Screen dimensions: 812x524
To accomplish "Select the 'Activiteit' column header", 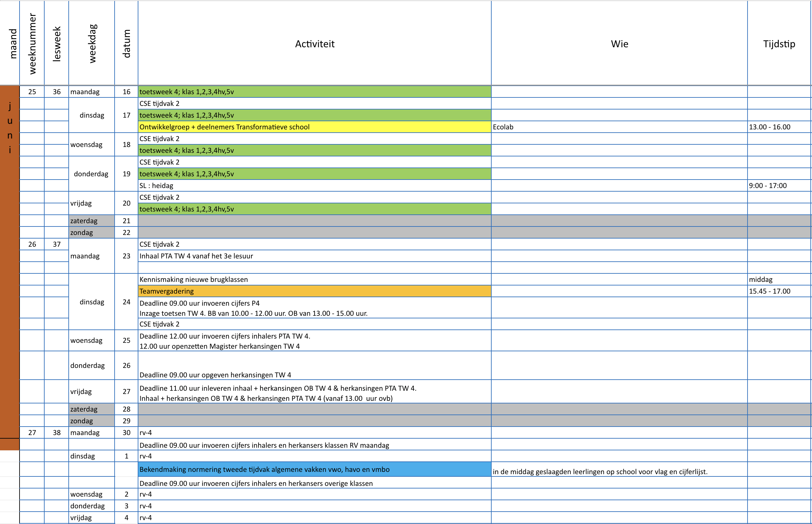I will click(x=315, y=44).
